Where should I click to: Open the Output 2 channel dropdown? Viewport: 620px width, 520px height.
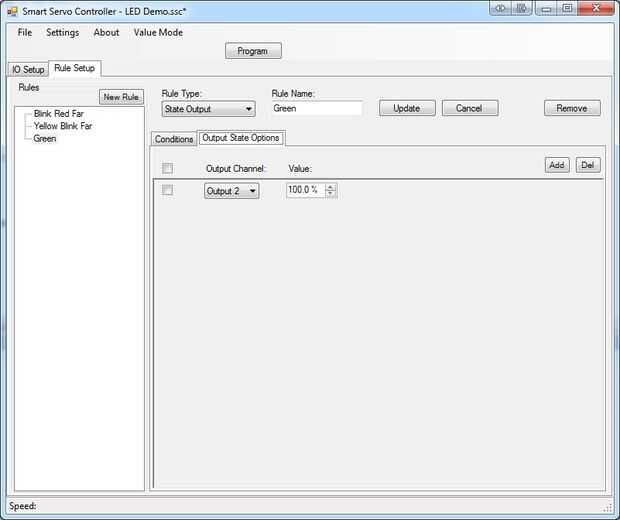pos(231,191)
